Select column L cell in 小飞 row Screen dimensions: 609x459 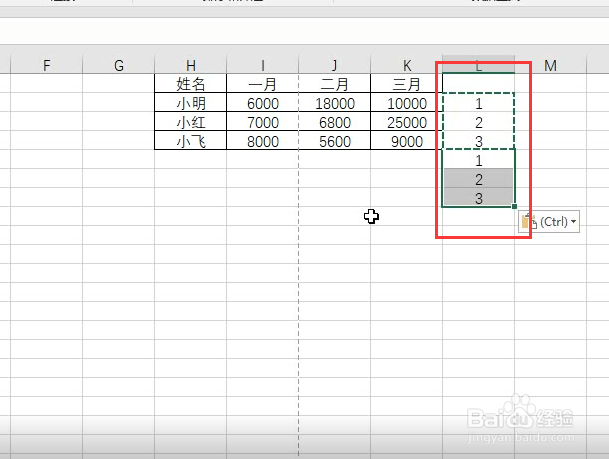tap(478, 140)
